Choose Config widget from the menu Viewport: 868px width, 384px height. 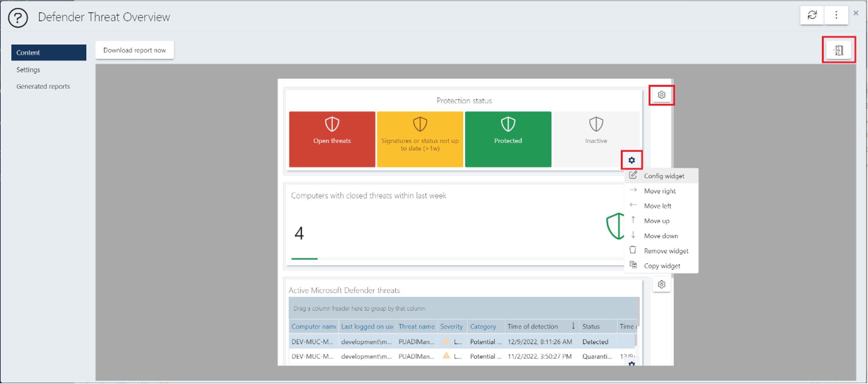pos(661,176)
